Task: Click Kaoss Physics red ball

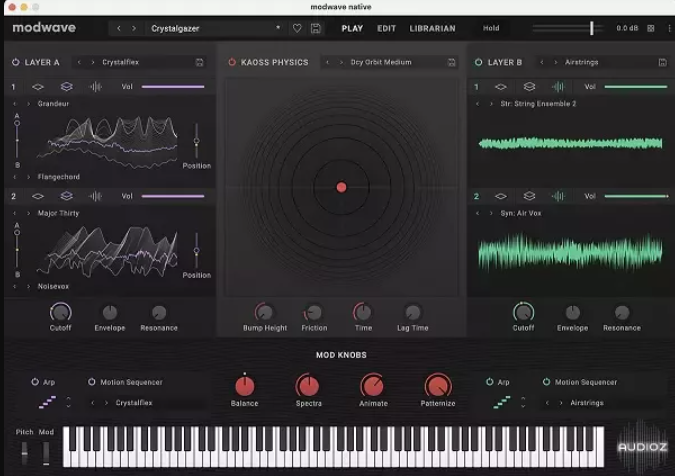Action: 341,187
